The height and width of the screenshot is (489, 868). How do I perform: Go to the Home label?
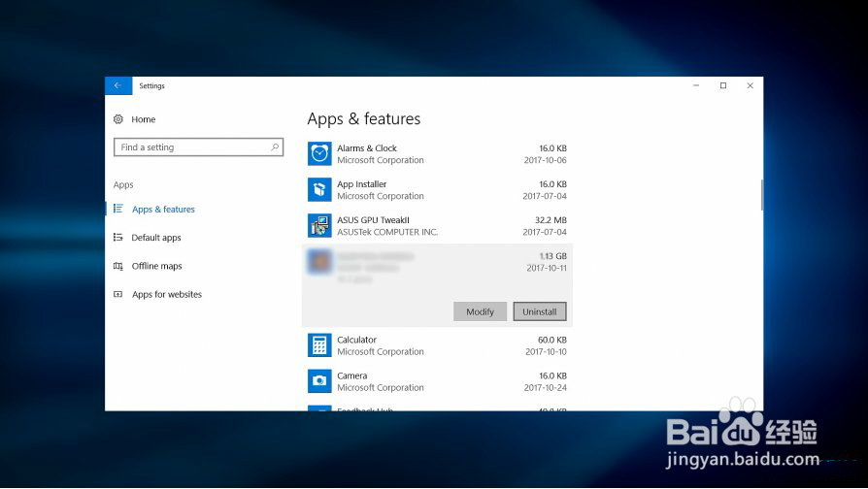pyautogui.click(x=144, y=119)
